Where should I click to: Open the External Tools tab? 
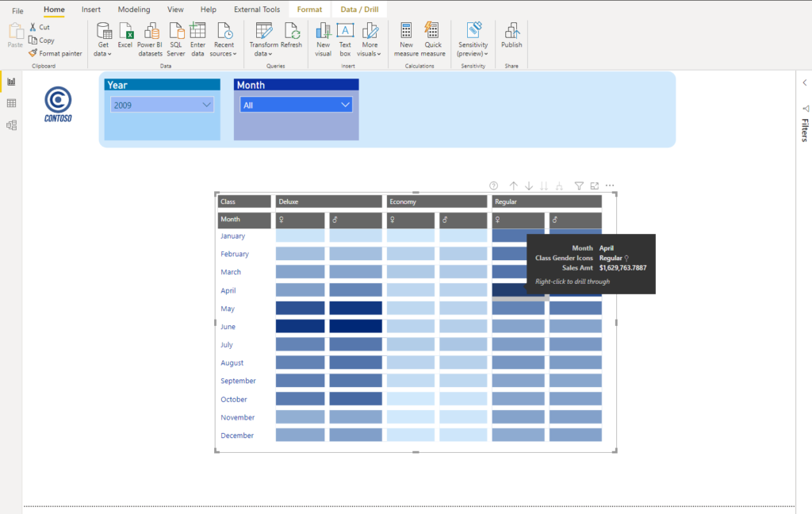[257, 10]
